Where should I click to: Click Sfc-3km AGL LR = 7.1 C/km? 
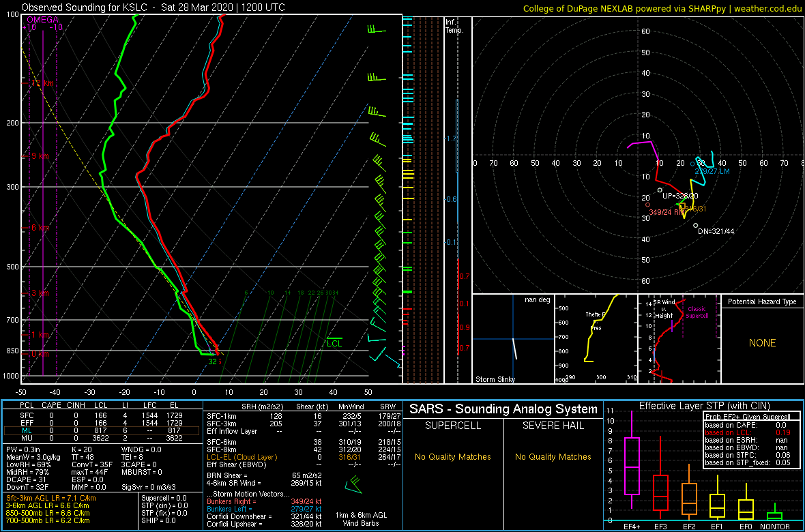tap(51, 498)
